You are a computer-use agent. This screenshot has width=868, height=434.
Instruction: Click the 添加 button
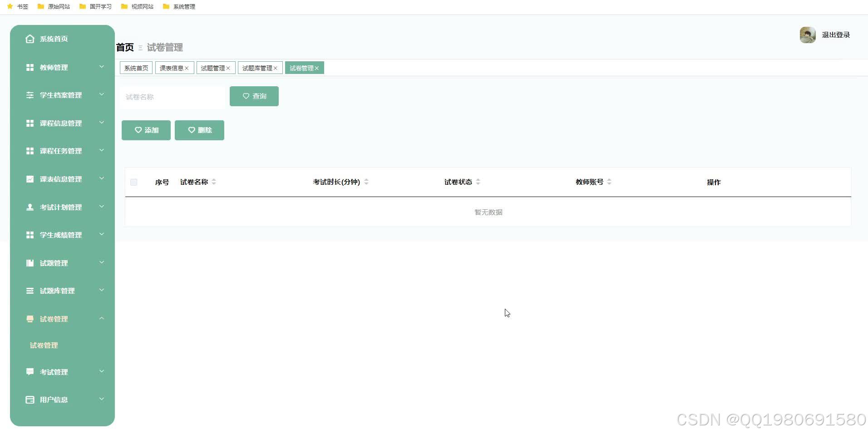click(x=146, y=130)
